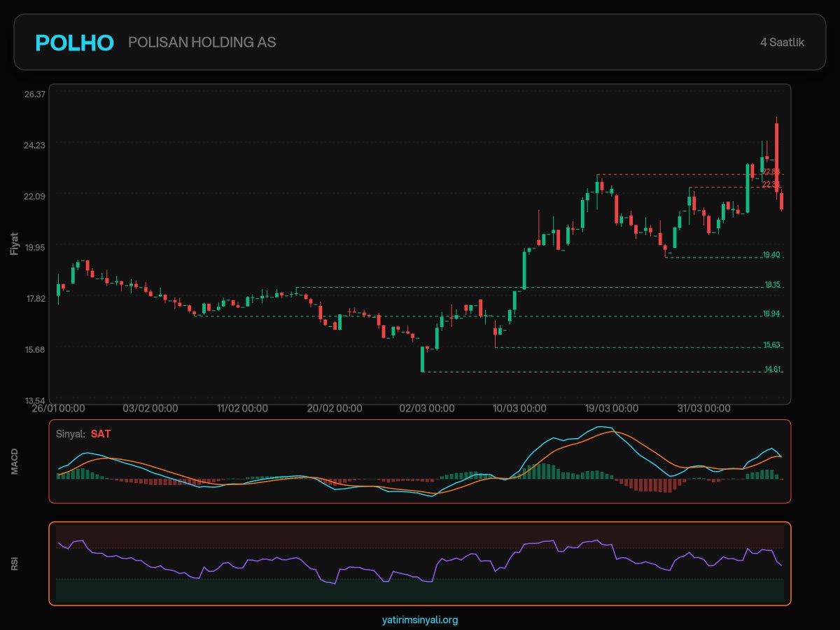Click the yatirimsinyali.org link

[x=420, y=619]
